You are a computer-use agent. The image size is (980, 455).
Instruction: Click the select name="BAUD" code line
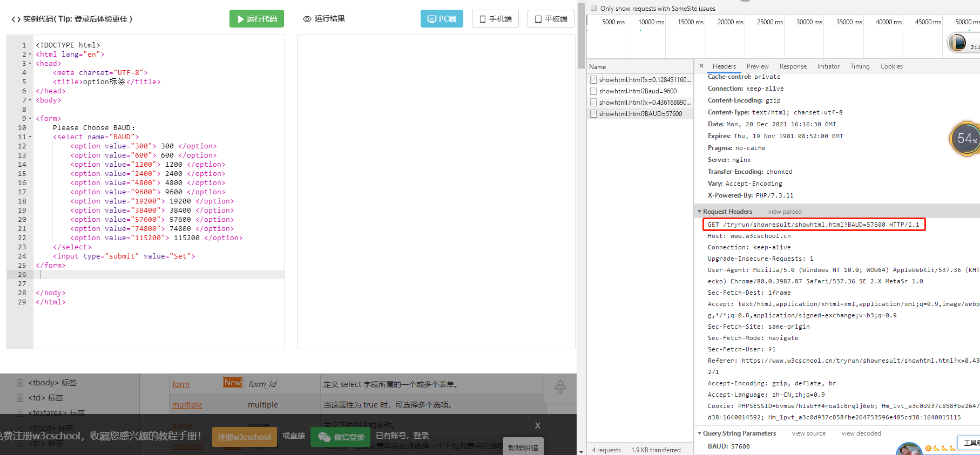(96, 137)
